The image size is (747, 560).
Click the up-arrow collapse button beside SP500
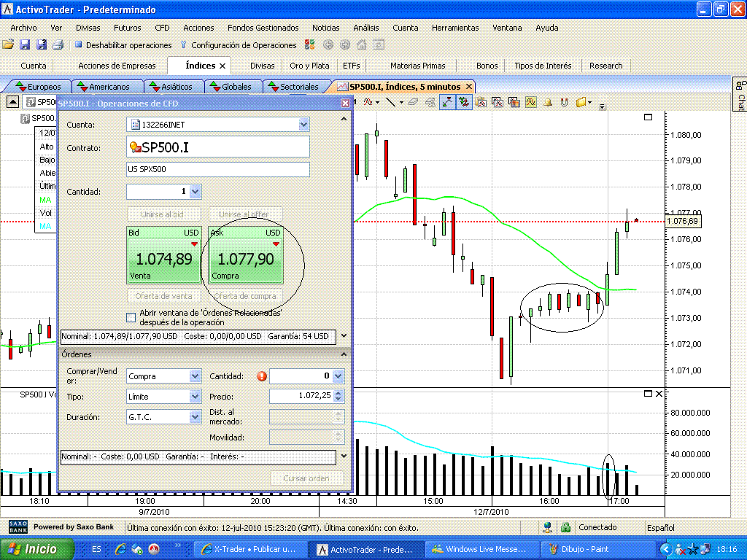13,101
